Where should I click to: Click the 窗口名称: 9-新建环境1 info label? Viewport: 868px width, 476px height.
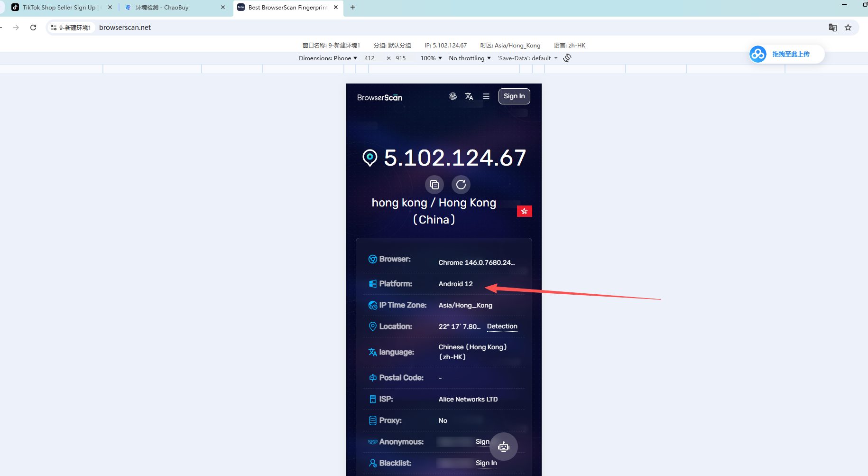[x=331, y=46]
